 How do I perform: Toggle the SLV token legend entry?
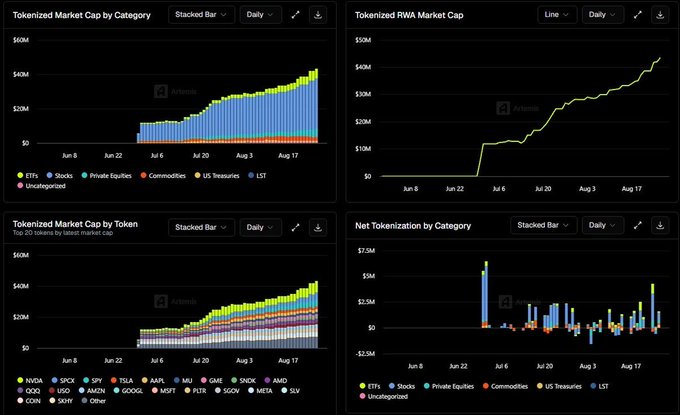[291, 391]
